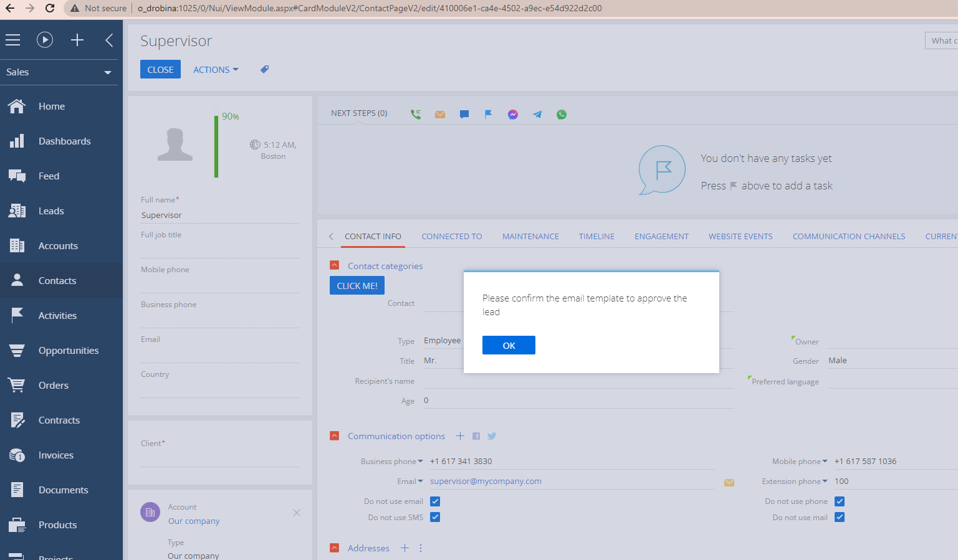Open the Sales workplace dropdown
The image size is (958, 560).
(59, 72)
